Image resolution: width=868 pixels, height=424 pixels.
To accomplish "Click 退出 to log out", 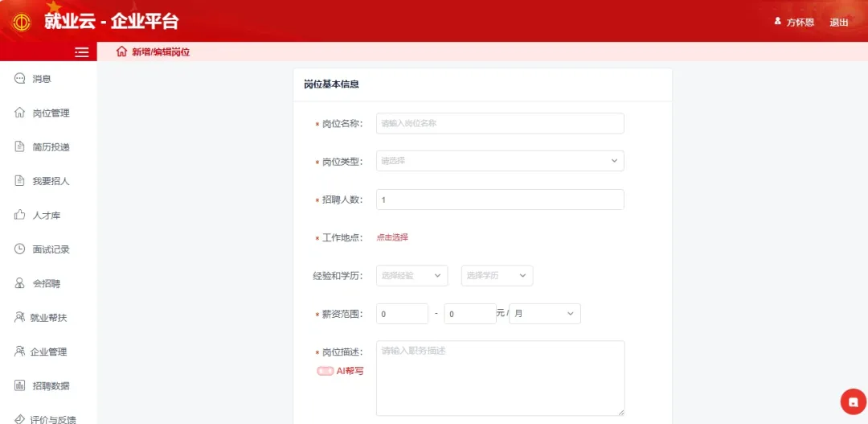I will 838,23.
